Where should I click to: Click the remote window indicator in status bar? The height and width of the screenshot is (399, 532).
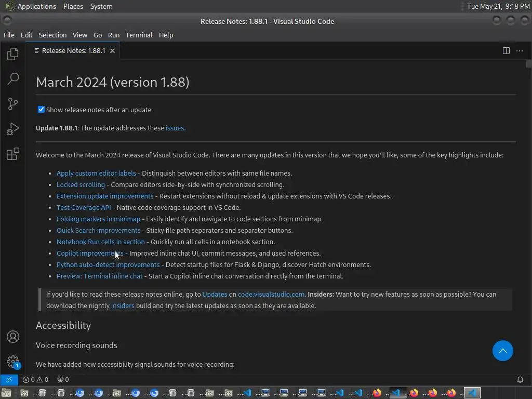(9, 379)
